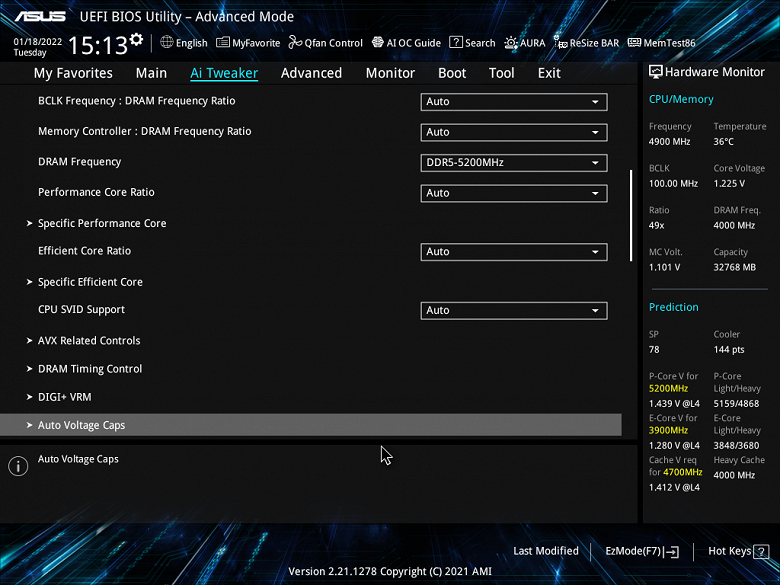This screenshot has width=780, height=585.
Task: Launch MemTest86 icon
Action: point(634,43)
